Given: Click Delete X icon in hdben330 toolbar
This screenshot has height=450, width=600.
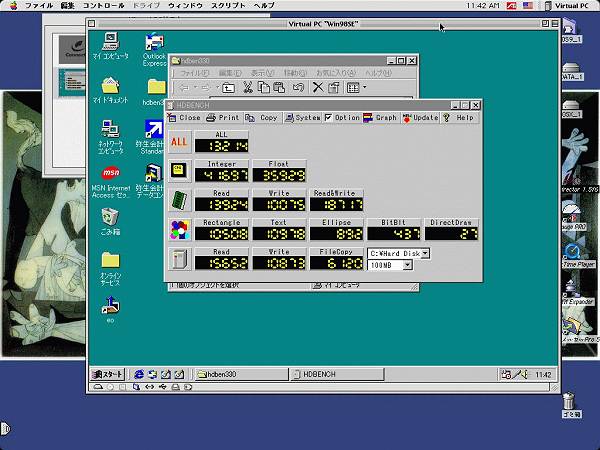Looking at the screenshot, I should (318, 88).
